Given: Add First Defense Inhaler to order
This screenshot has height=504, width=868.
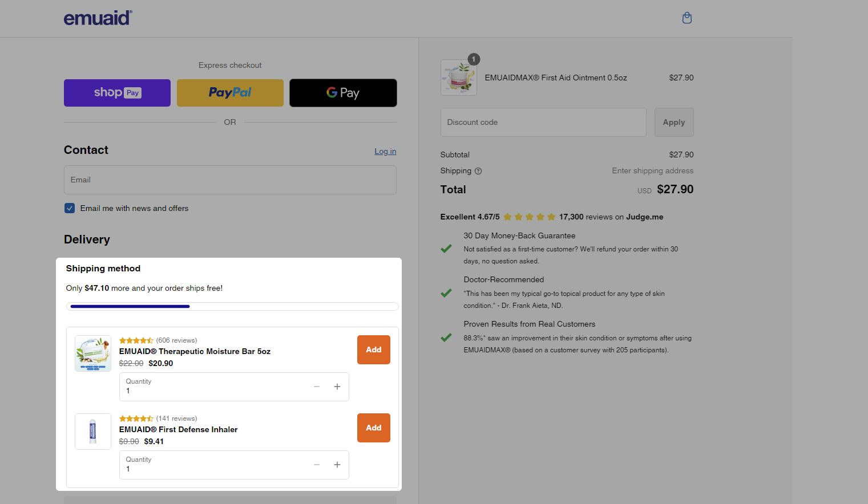Looking at the screenshot, I should click(x=373, y=428).
